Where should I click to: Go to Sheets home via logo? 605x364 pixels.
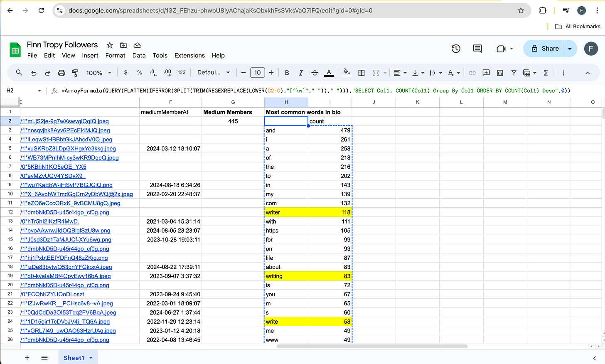pyautogui.click(x=15, y=50)
